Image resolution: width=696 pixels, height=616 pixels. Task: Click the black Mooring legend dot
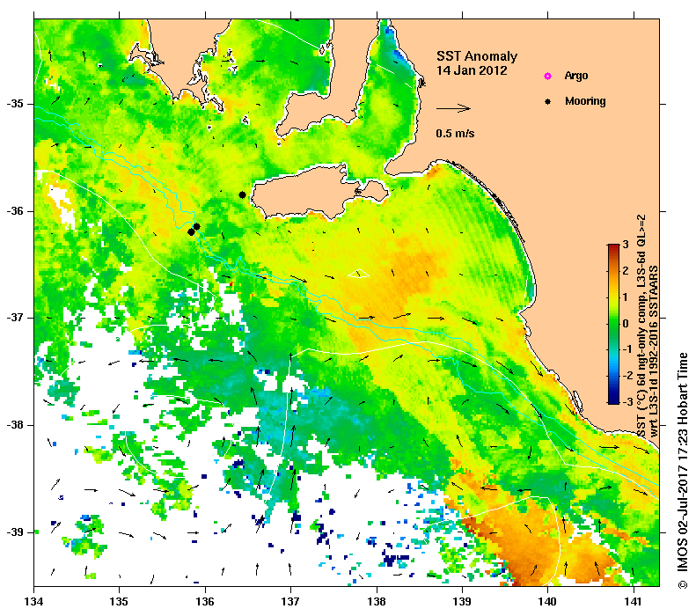coord(548,101)
